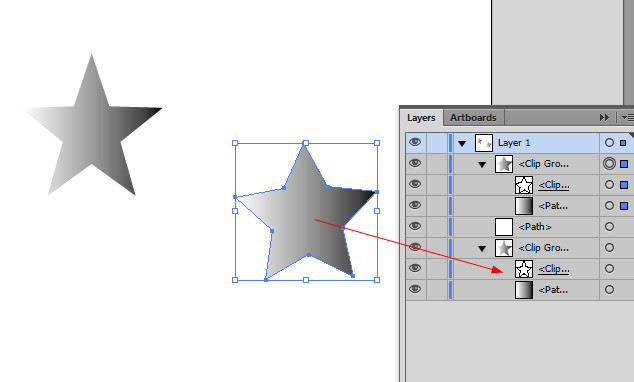
Task: Click the first Clip Group star thumbnail
Action: pyautogui.click(x=504, y=164)
